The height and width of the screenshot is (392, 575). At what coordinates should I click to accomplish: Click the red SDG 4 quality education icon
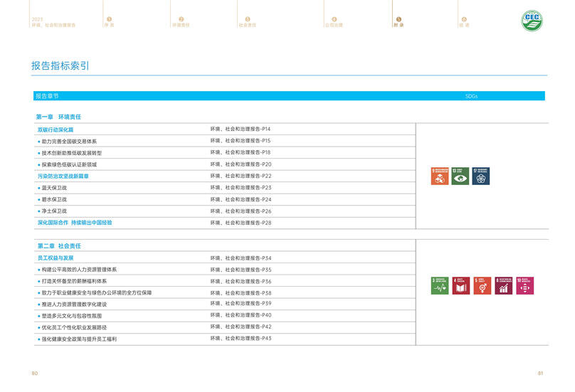461,285
